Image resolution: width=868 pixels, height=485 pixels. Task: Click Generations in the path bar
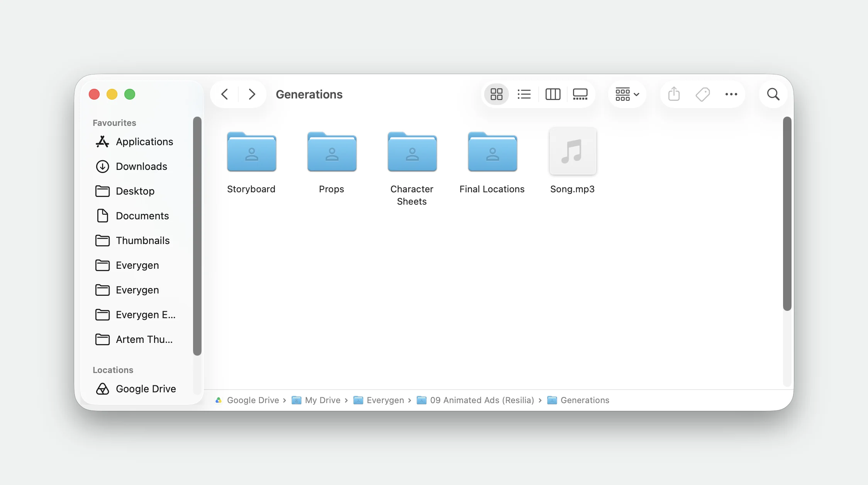(578, 400)
